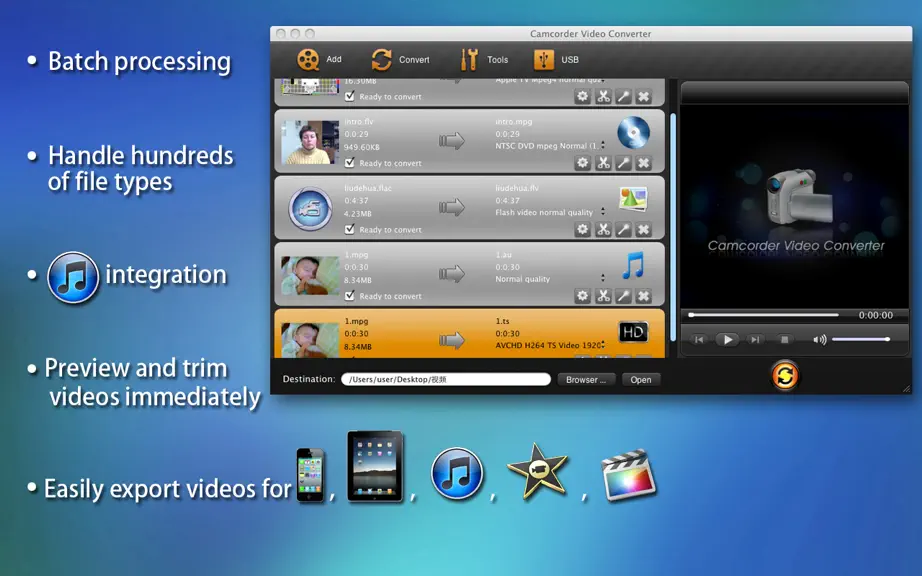
Task: Click the Open destination button
Action: [x=641, y=380]
